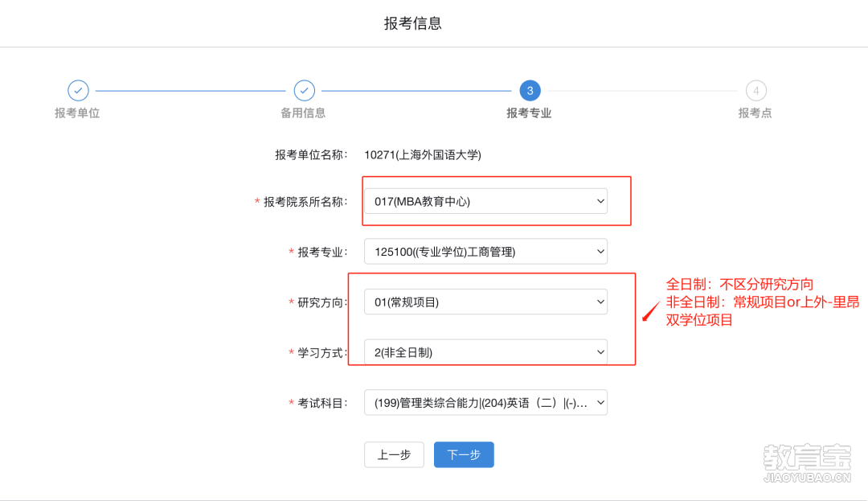Click the blue 下一步 button
Image resolution: width=868 pixels, height=501 pixels.
(464, 454)
